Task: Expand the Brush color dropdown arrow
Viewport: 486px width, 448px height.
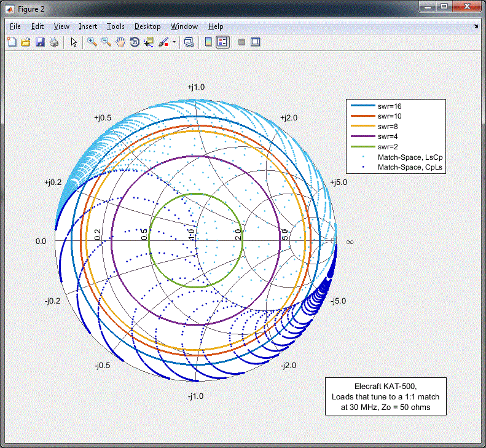Action: 174,42
